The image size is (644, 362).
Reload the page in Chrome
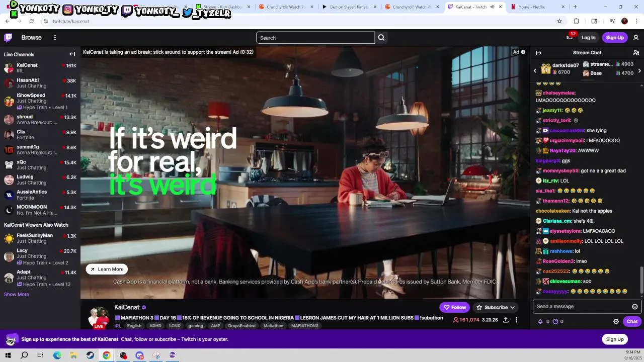click(31, 21)
